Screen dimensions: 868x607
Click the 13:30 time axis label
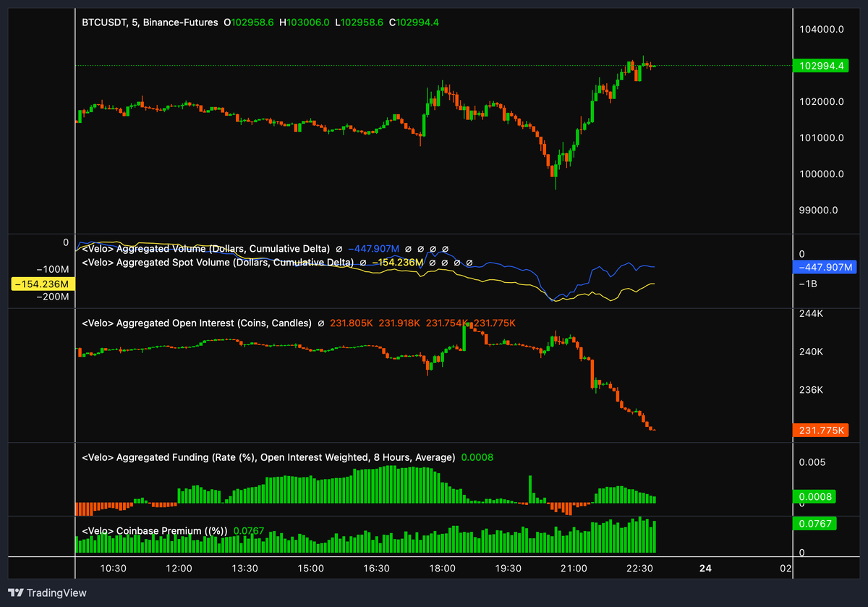click(244, 569)
